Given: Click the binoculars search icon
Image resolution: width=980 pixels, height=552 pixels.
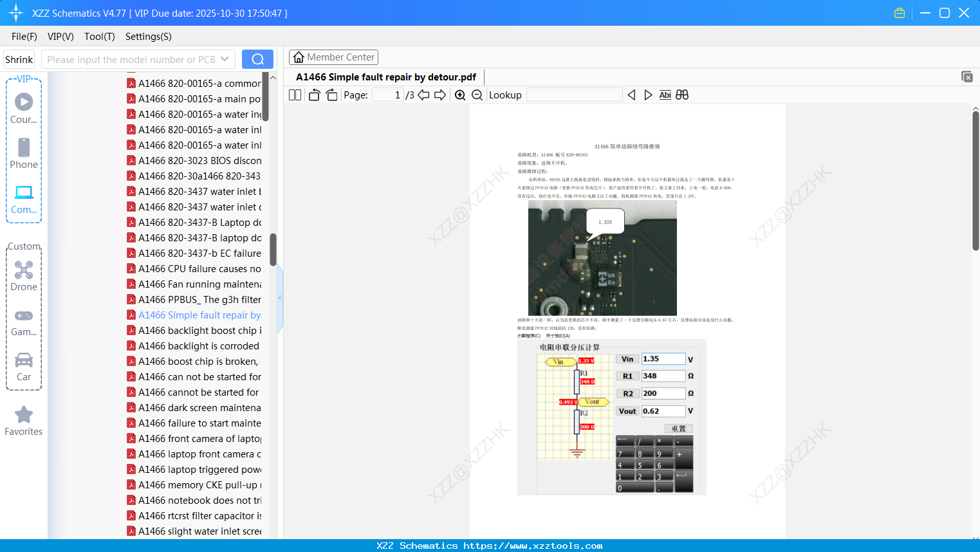Looking at the screenshot, I should 682,95.
